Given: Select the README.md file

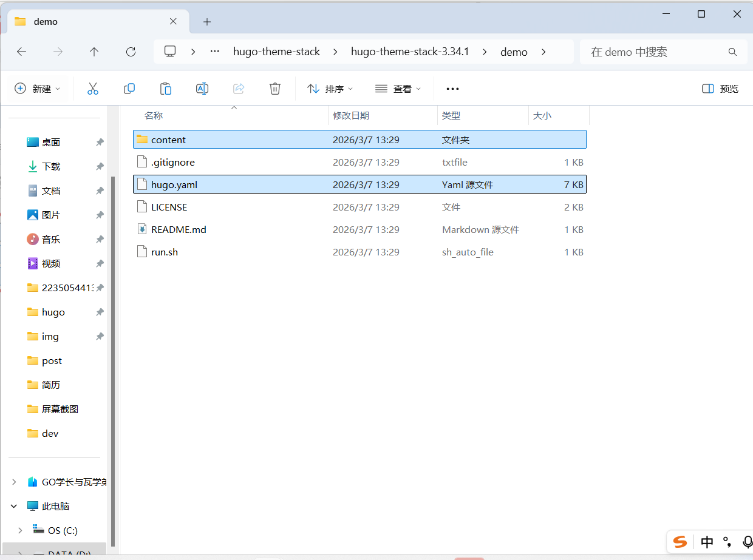Looking at the screenshot, I should 179,229.
